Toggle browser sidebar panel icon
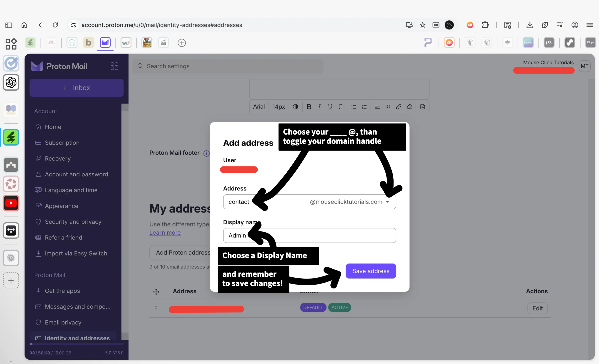 9,25
